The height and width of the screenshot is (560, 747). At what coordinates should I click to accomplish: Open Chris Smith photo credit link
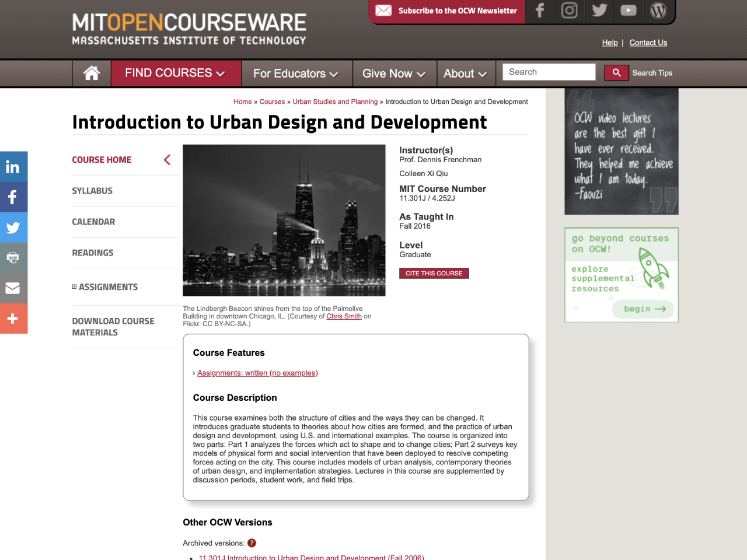[x=344, y=316]
